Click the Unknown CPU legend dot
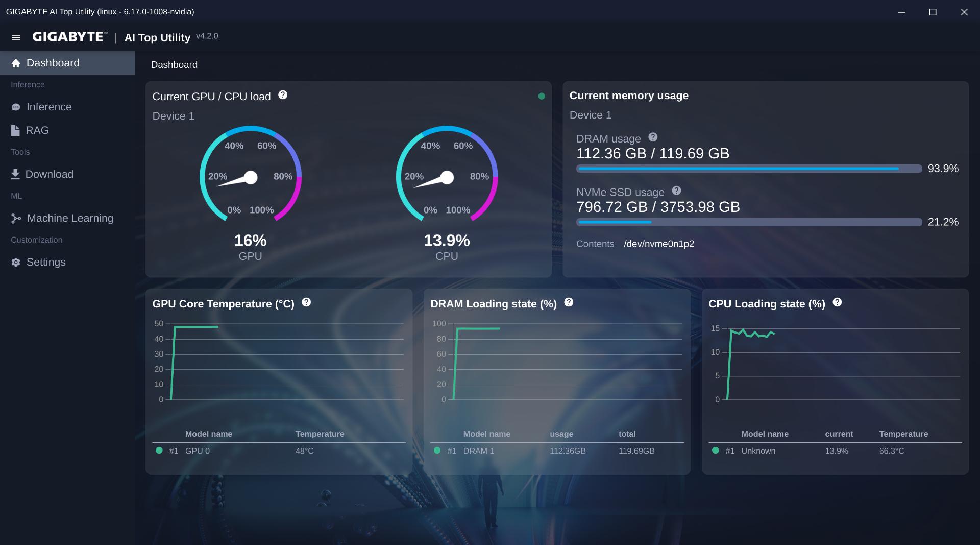Viewport: 980px width, 545px height. pos(715,451)
